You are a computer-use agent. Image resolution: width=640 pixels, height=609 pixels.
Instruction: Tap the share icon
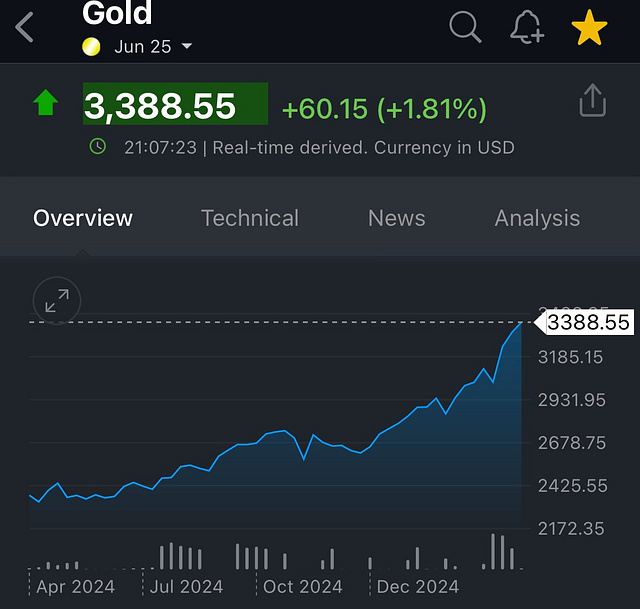tap(592, 101)
